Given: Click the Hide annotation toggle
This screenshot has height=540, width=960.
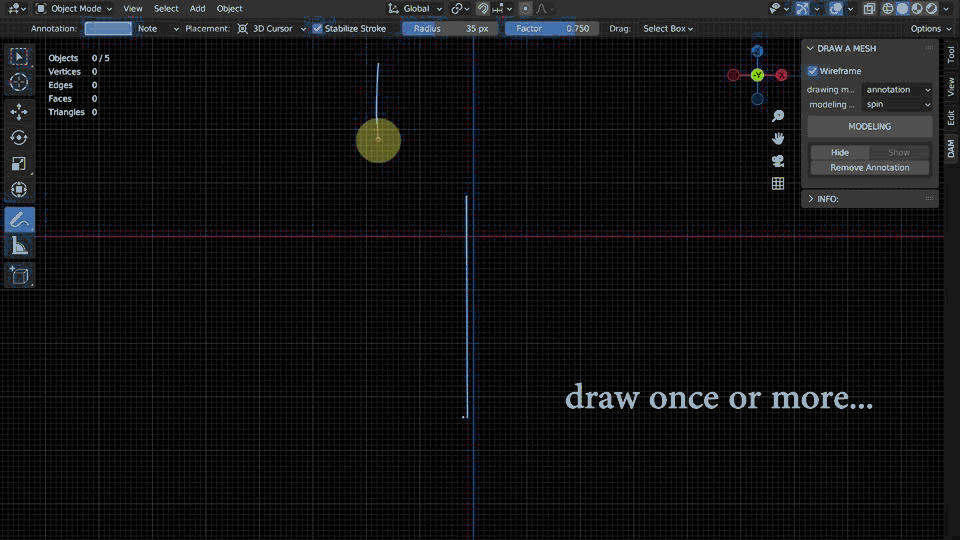Looking at the screenshot, I should pos(839,152).
